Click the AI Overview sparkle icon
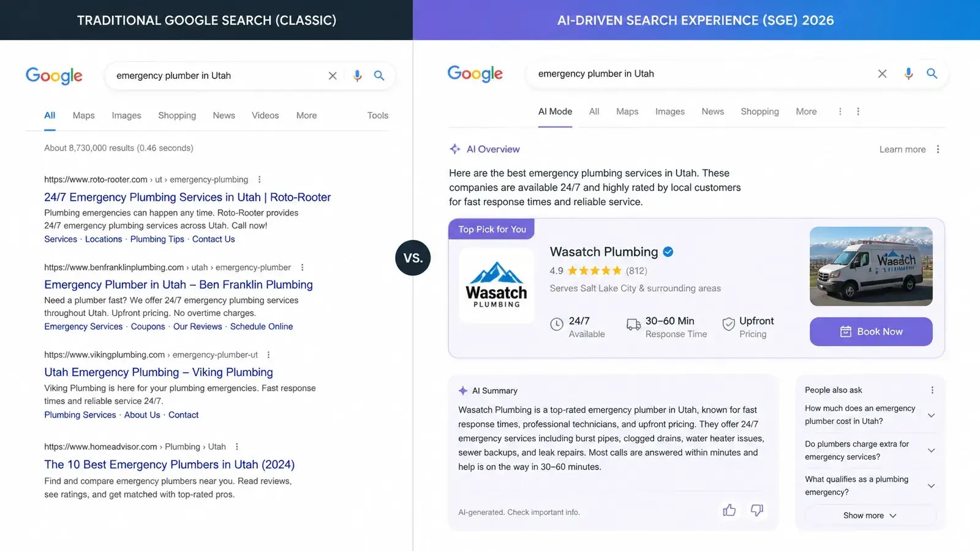 455,149
